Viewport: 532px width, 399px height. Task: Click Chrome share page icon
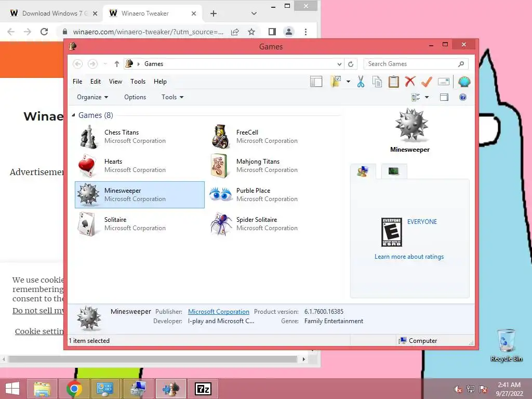pos(235,32)
